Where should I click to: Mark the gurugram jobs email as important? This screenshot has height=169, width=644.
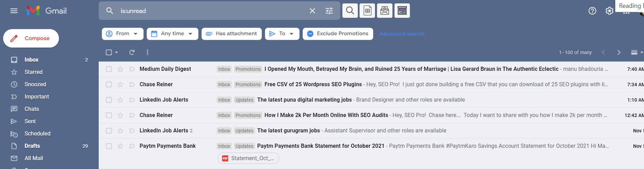click(x=132, y=131)
